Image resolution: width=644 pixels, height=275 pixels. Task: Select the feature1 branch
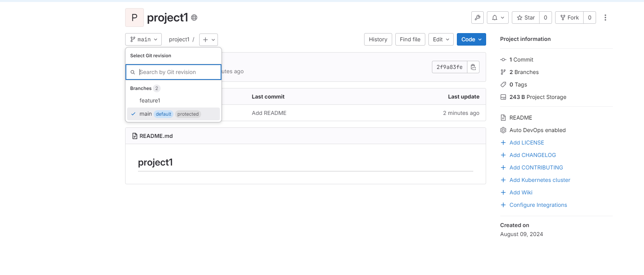(x=173, y=100)
